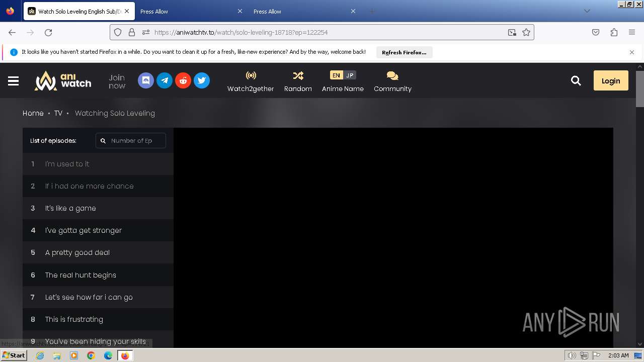View site security lock information
Viewport: 644px width, 362px height.
[x=132, y=32]
